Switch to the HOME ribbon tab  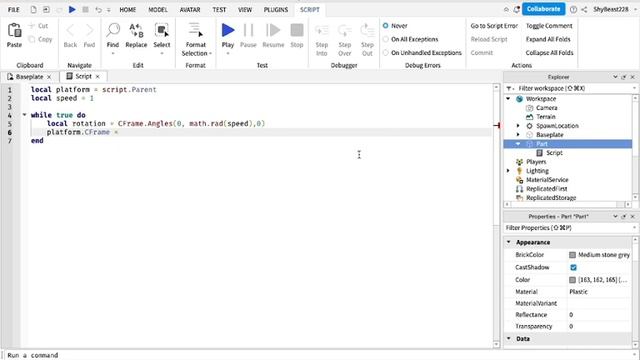pyautogui.click(x=128, y=9)
